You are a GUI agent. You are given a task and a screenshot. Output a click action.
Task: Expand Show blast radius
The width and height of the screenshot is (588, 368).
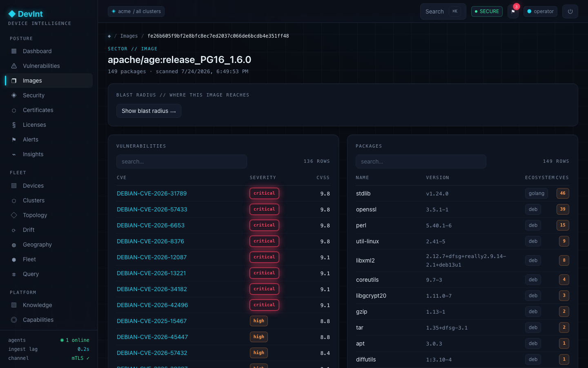pyautogui.click(x=149, y=111)
